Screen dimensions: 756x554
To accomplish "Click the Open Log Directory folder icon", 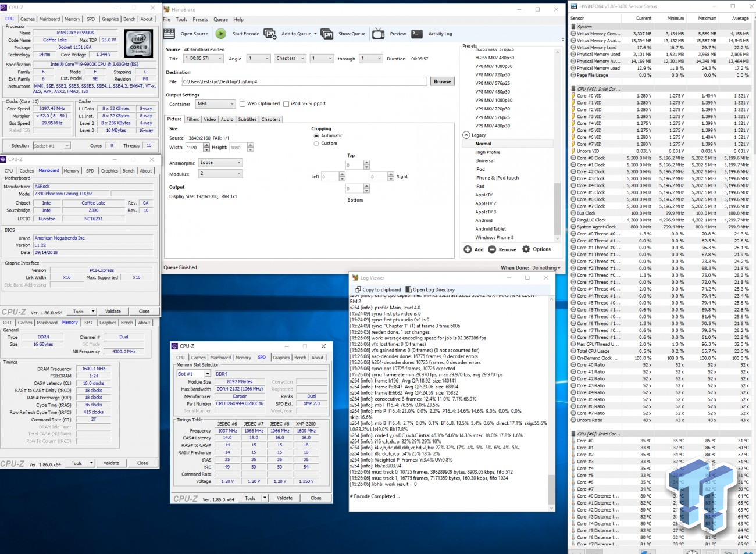I will (x=409, y=289).
